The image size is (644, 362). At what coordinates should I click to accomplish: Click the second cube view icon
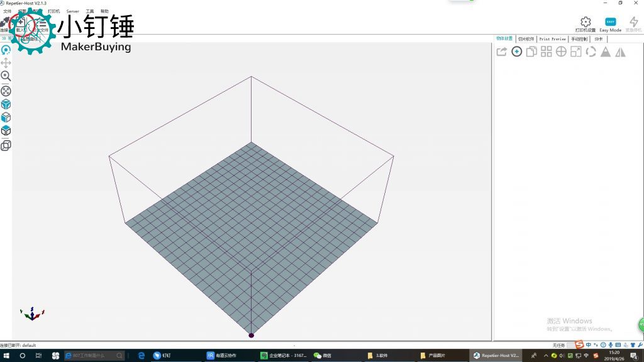[x=6, y=118]
